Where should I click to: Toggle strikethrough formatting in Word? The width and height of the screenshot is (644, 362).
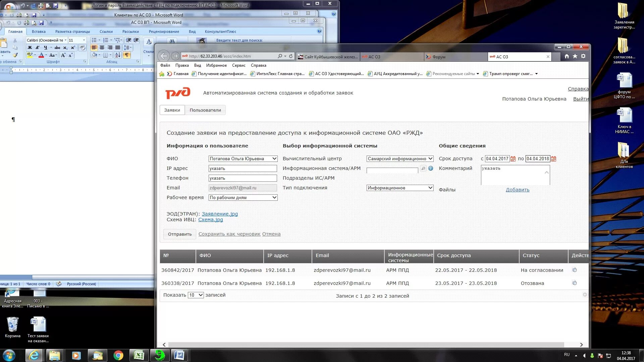57,48
